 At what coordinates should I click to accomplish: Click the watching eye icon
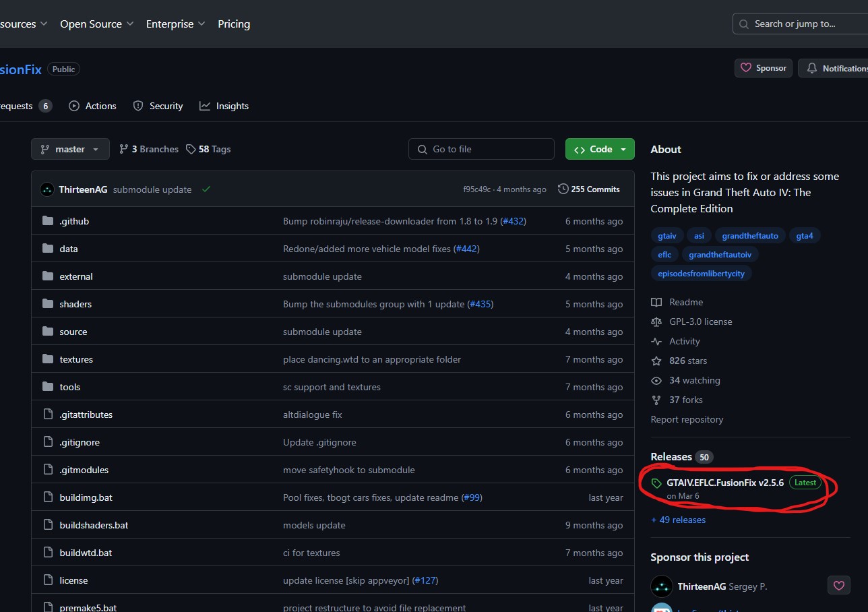(656, 380)
